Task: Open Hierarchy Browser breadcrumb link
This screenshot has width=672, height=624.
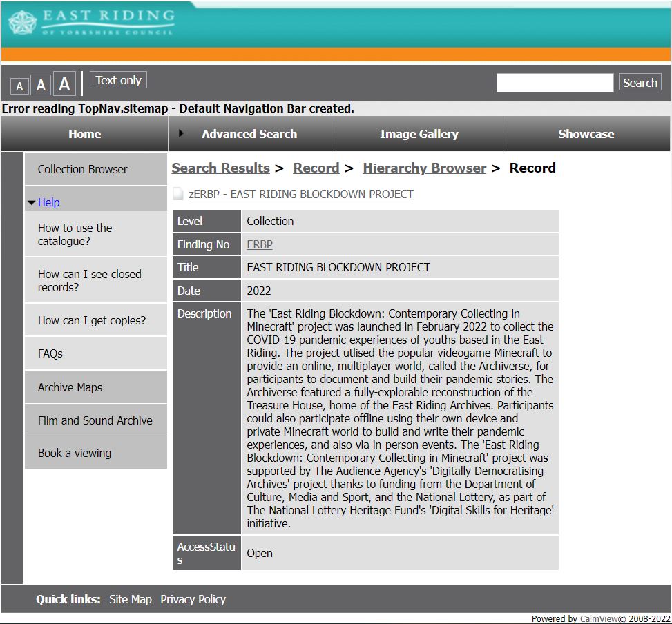Action: [424, 168]
